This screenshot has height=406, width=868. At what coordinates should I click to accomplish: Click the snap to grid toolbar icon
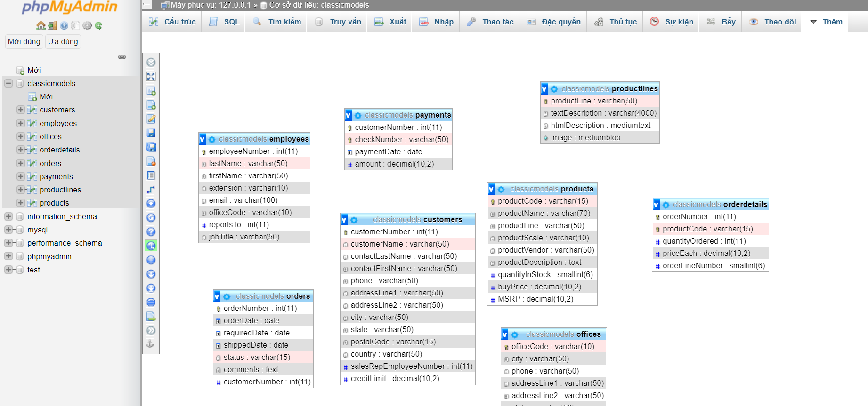click(x=151, y=260)
